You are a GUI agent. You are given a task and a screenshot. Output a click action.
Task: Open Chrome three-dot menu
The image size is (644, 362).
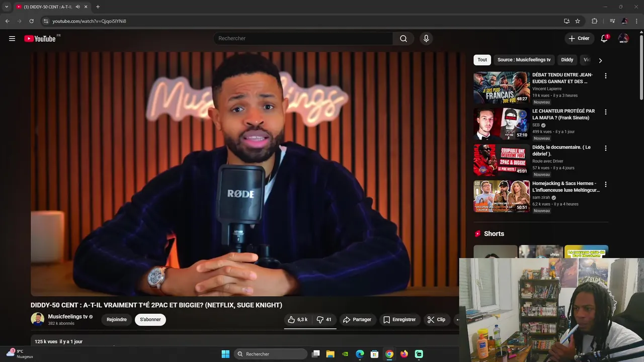637,21
